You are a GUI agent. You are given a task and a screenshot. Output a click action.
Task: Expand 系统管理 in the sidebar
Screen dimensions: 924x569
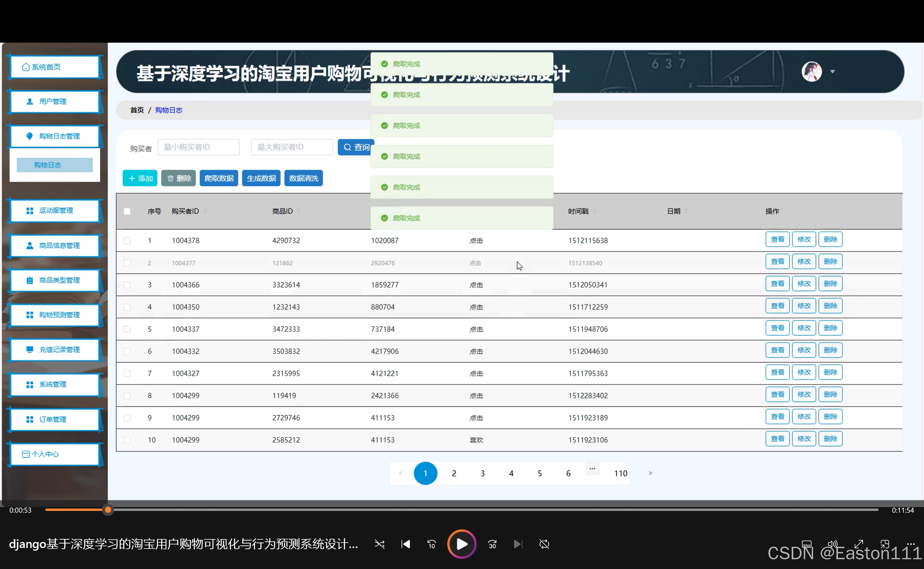pyautogui.click(x=55, y=384)
